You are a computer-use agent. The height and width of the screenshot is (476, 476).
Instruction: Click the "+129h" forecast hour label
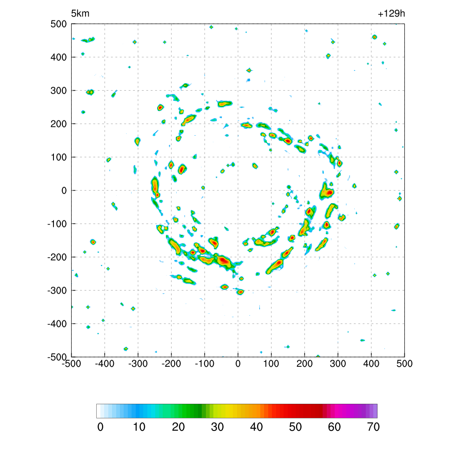tap(391, 13)
